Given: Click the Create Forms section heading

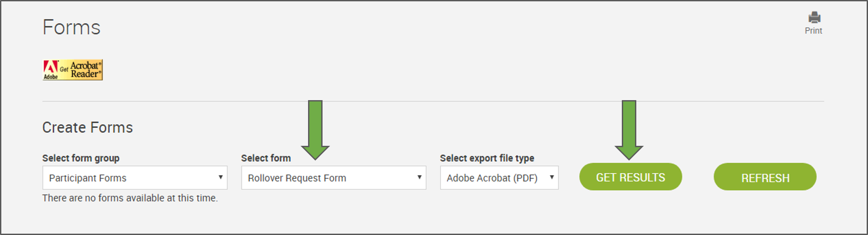Looking at the screenshot, I should (87, 127).
